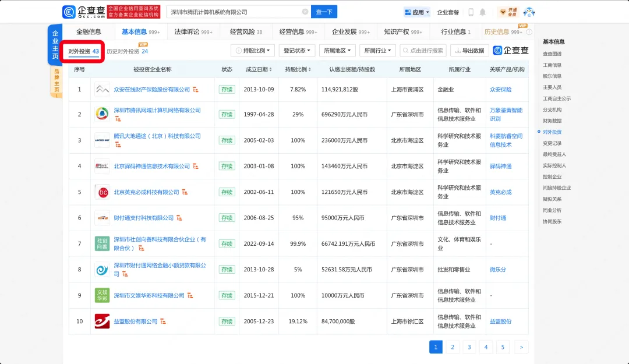Click the 文娱华彩 green logo
Image resolution: width=629 pixels, height=364 pixels.
coord(102,295)
